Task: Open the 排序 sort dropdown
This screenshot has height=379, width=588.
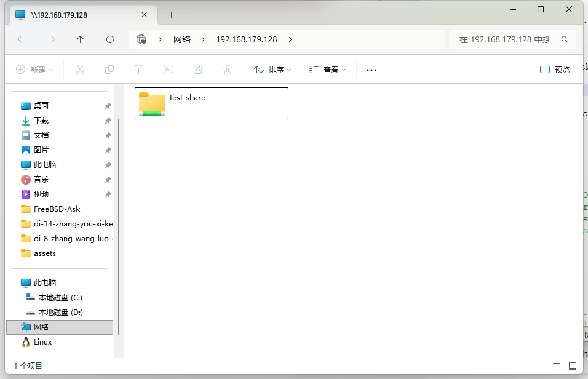Action: point(272,70)
